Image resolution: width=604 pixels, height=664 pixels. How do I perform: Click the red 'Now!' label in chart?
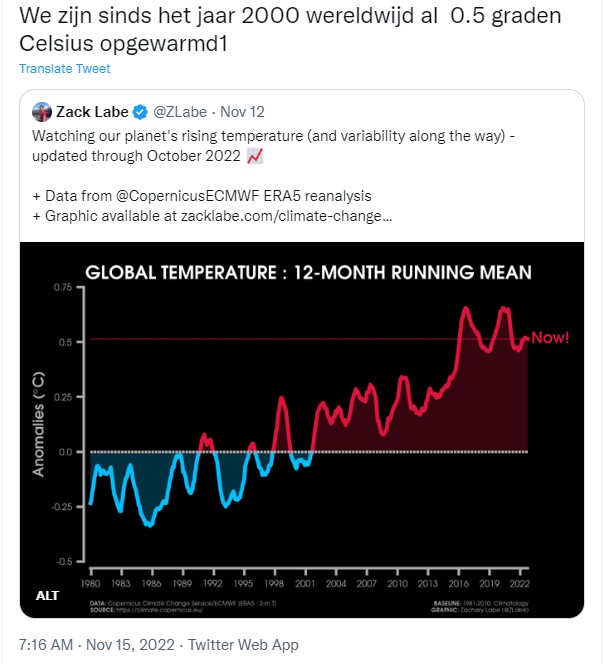point(549,338)
